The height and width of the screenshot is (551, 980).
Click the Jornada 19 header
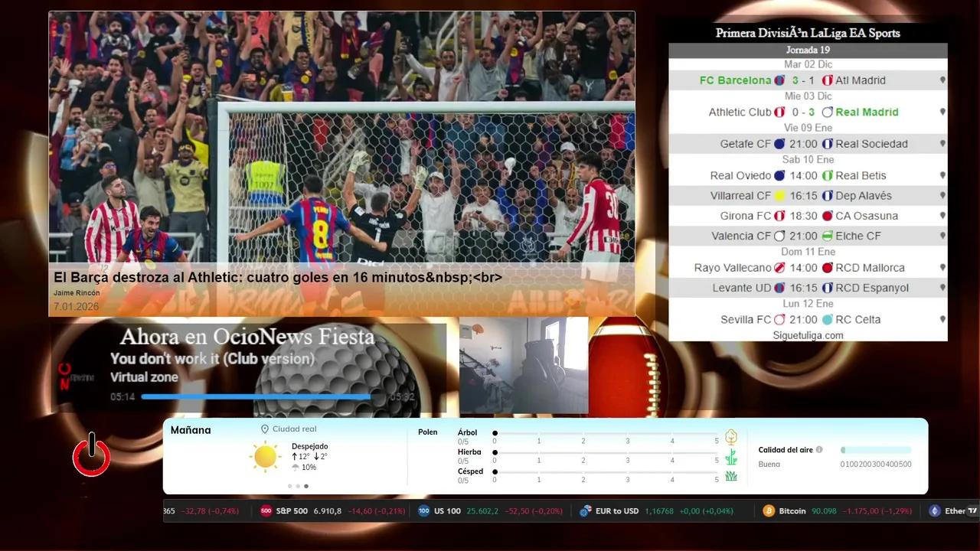[808, 50]
